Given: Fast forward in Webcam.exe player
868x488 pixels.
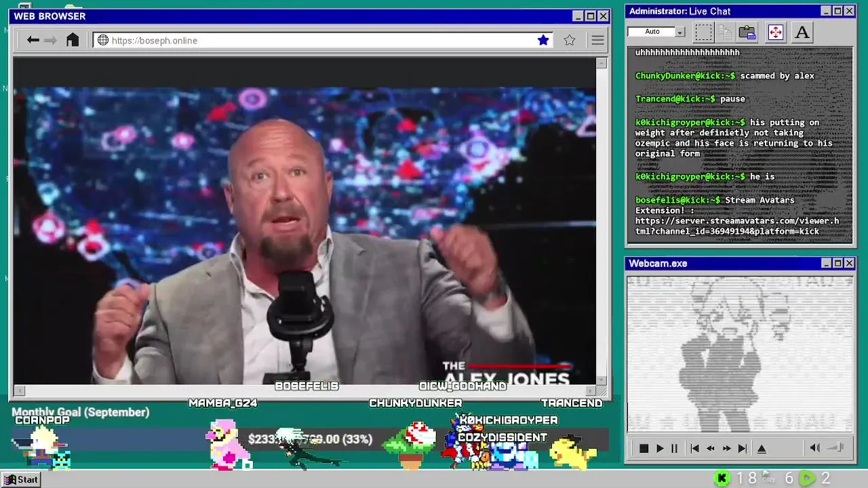Looking at the screenshot, I should tap(726, 449).
